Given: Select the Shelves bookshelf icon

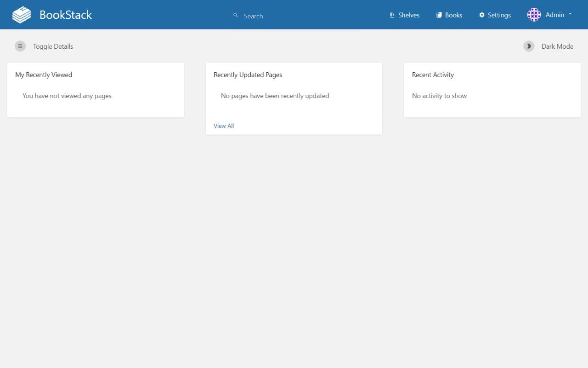Looking at the screenshot, I should 391,15.
